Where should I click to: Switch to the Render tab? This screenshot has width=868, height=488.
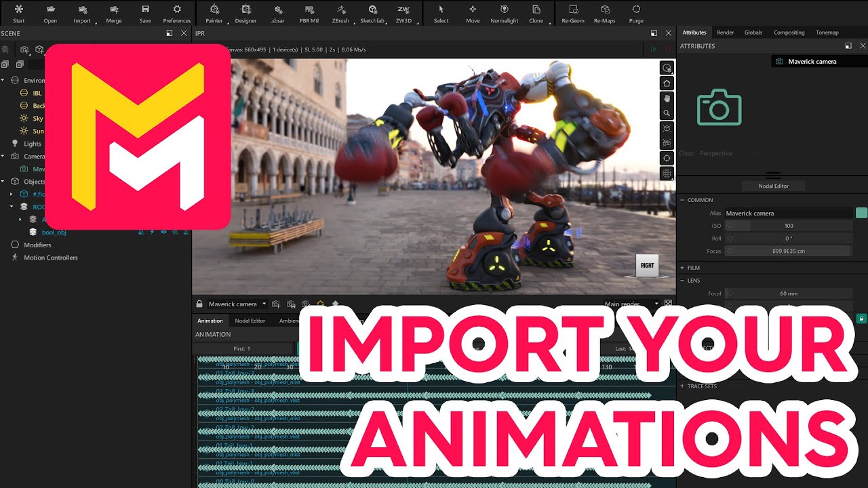point(725,33)
